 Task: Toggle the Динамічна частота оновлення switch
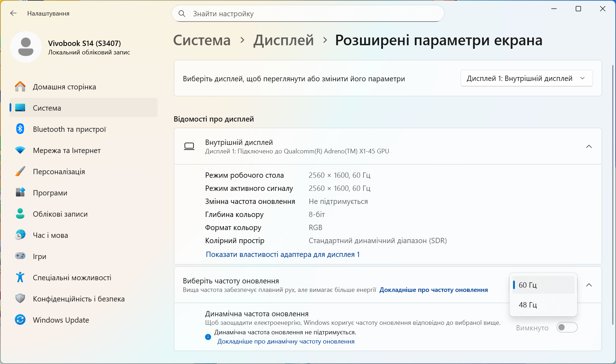click(x=567, y=328)
